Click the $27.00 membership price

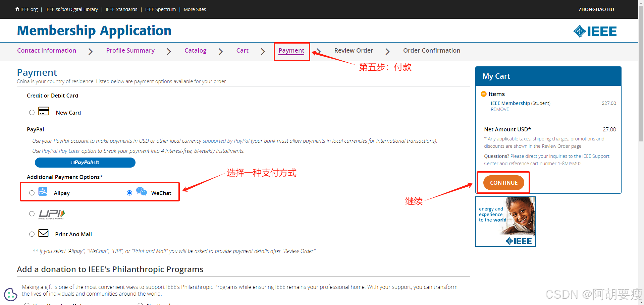pos(609,103)
